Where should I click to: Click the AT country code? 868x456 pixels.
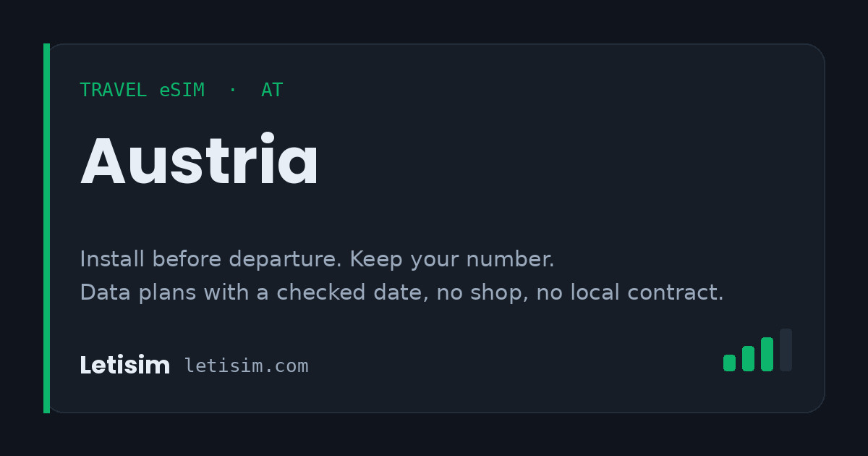coord(272,90)
